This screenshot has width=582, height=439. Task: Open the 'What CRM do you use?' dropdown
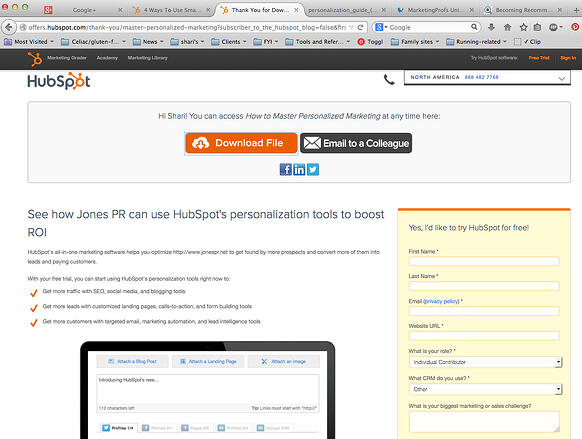click(485, 389)
